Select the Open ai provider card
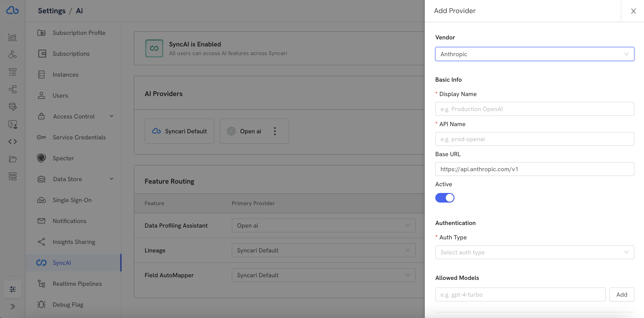The height and width of the screenshot is (318, 644). click(254, 131)
